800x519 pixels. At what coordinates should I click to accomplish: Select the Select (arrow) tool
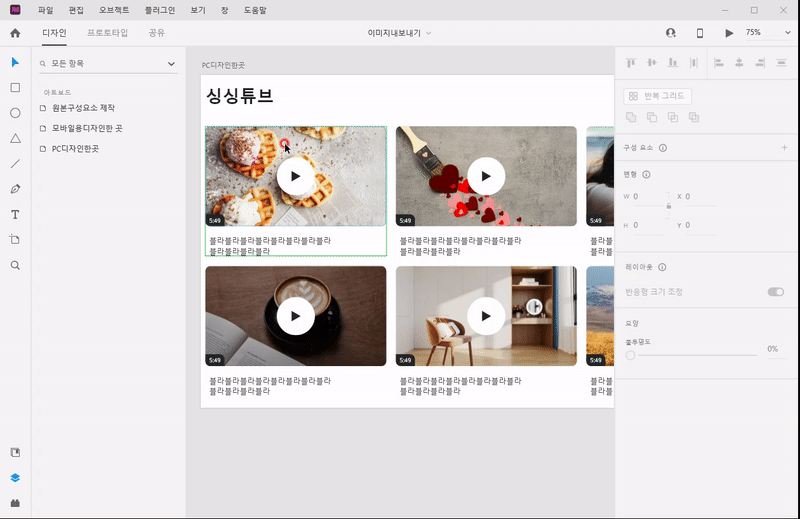click(15, 62)
